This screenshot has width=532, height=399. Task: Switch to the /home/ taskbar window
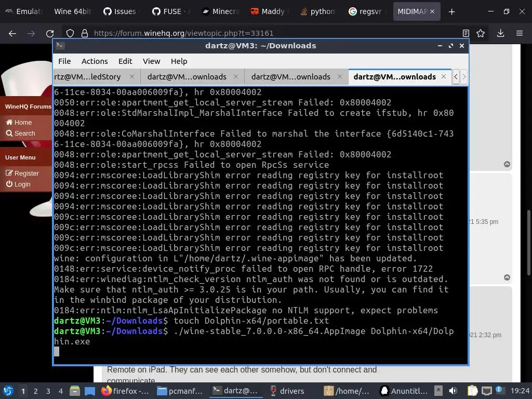click(347, 391)
